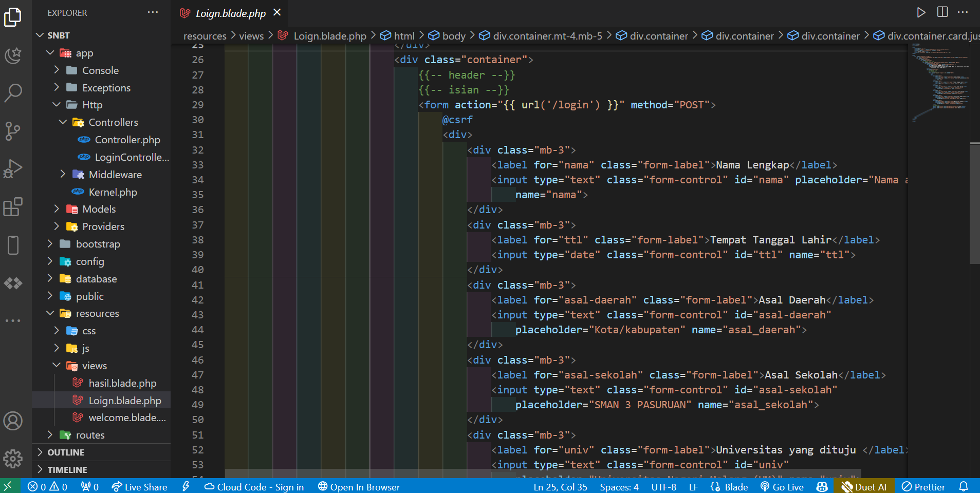The image size is (980, 493).
Task: Toggle Duet AI in status bar
Action: 864,487
